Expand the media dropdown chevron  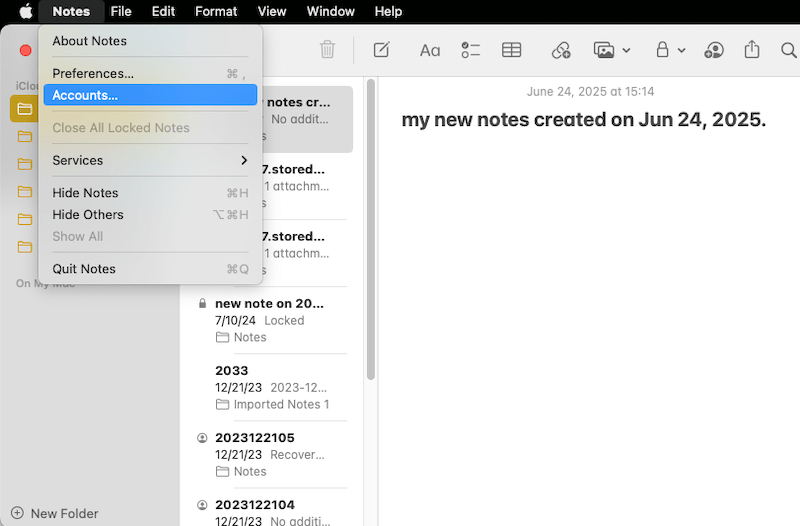626,50
